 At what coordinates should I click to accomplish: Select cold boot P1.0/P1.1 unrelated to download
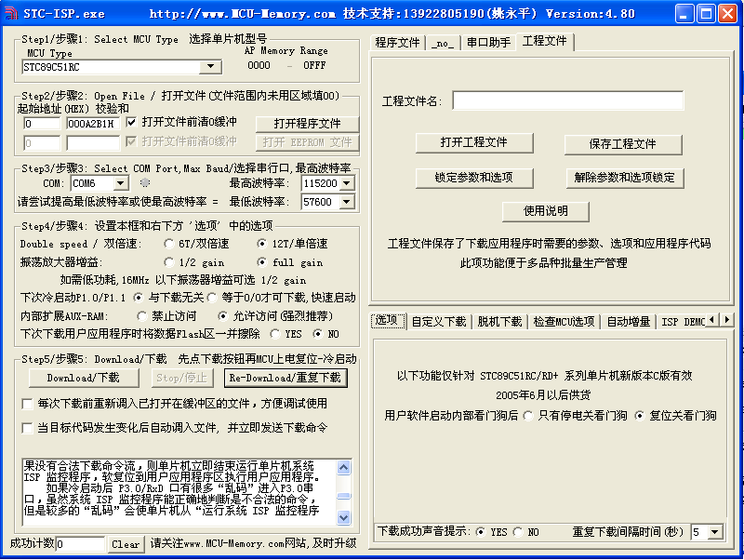pyautogui.click(x=138, y=298)
